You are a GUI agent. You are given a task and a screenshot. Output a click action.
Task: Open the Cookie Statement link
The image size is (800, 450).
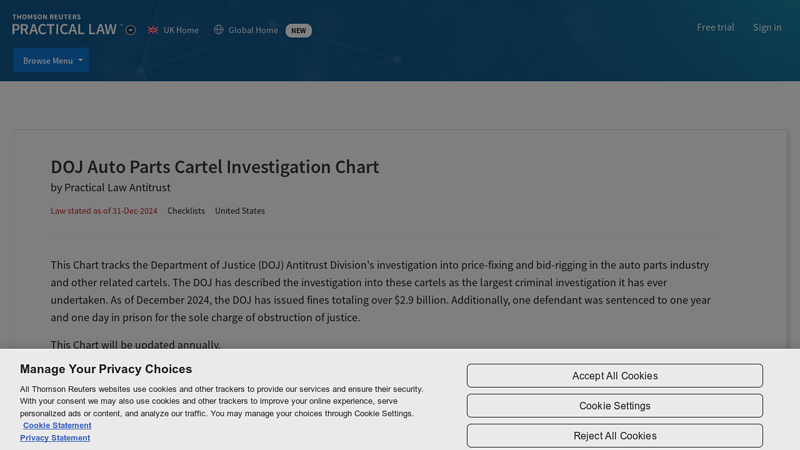pos(57,426)
